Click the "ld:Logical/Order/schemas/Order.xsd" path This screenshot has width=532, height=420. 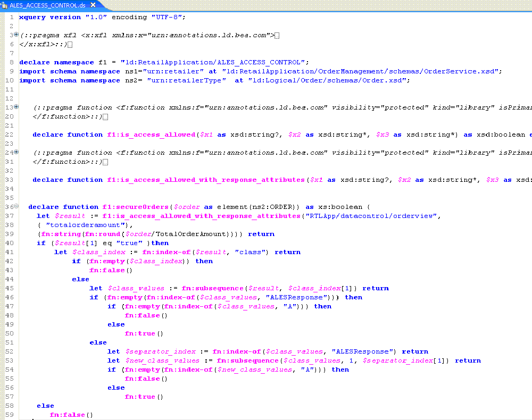[327, 81]
